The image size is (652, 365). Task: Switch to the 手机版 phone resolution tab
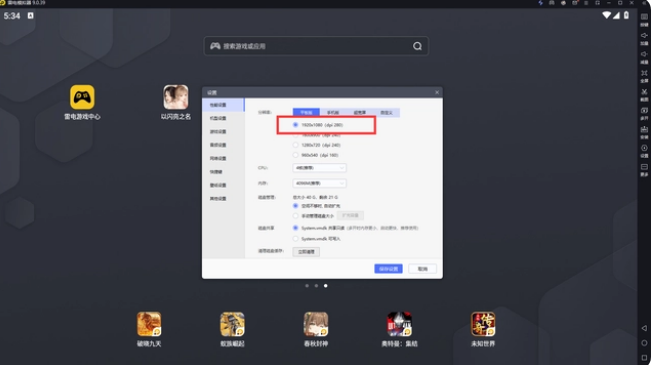coord(333,113)
